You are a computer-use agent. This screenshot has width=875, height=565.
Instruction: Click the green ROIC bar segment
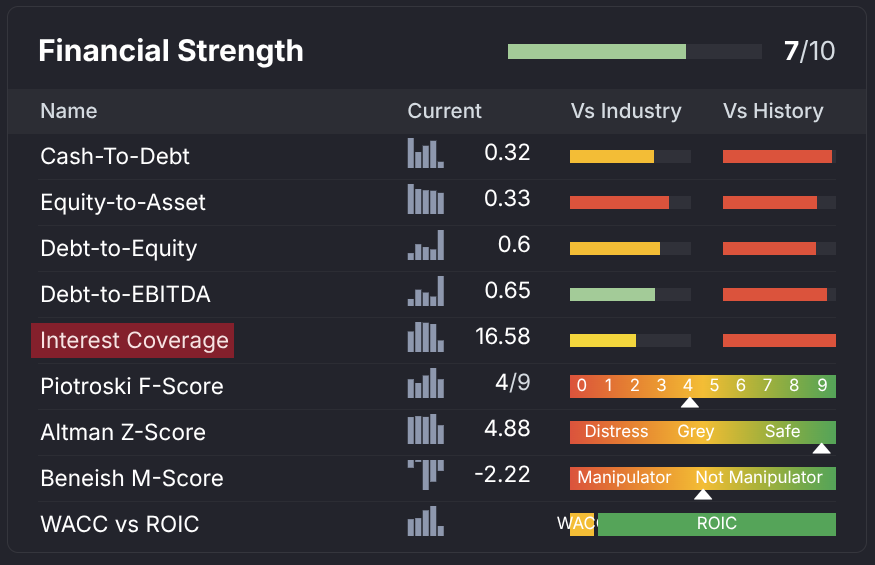[x=716, y=524]
